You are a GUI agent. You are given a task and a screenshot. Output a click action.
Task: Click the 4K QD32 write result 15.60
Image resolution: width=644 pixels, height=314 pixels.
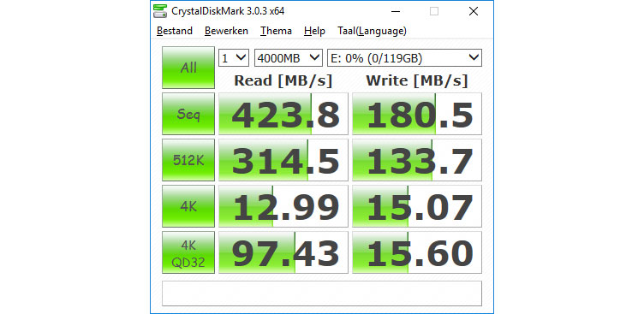coord(417,252)
